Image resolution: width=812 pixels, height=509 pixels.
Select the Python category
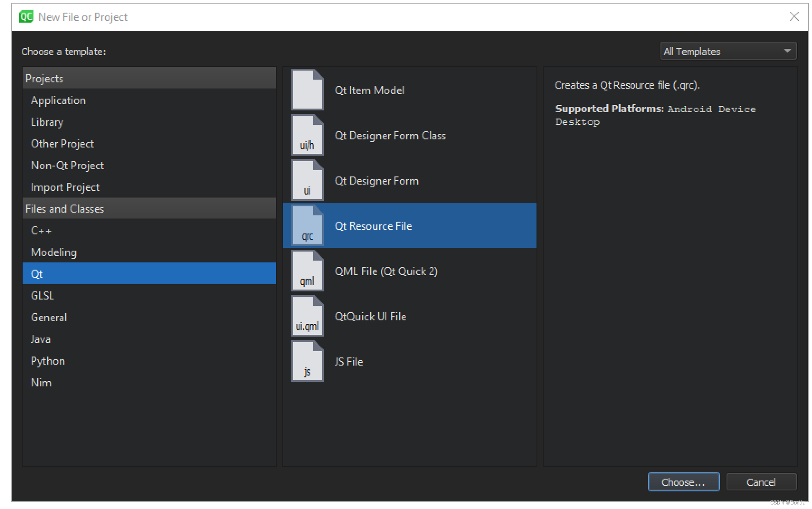pos(149,361)
